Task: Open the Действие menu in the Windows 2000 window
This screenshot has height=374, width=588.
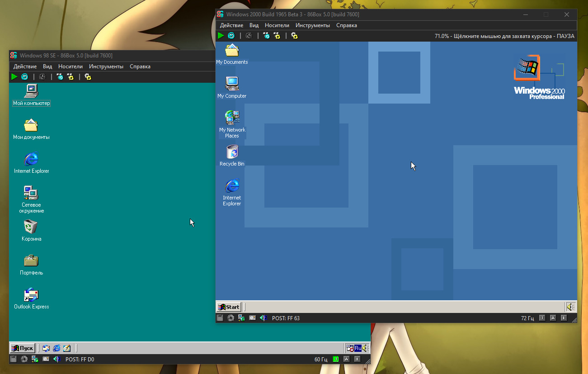Action: click(x=231, y=25)
